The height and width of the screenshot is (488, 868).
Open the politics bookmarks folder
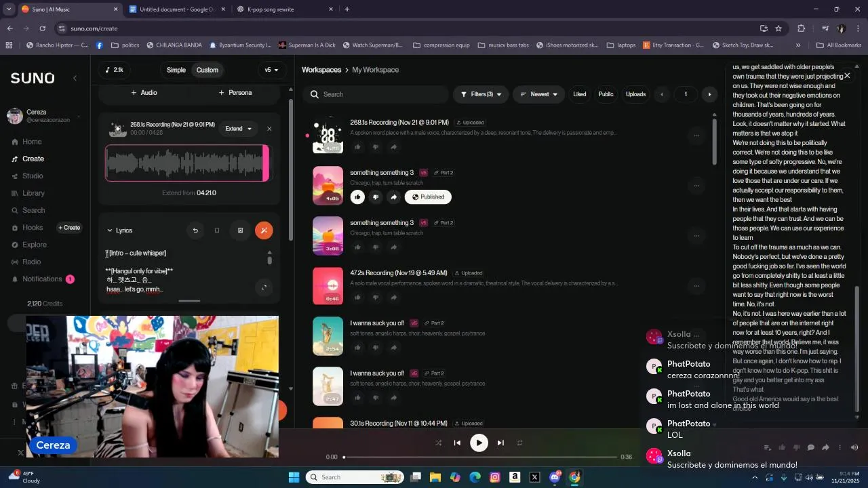pyautogui.click(x=125, y=45)
